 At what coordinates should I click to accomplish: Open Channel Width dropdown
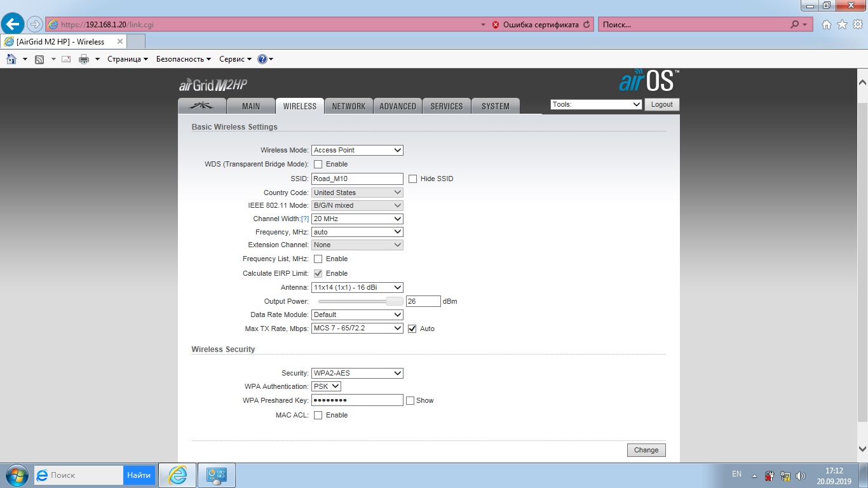(x=357, y=219)
